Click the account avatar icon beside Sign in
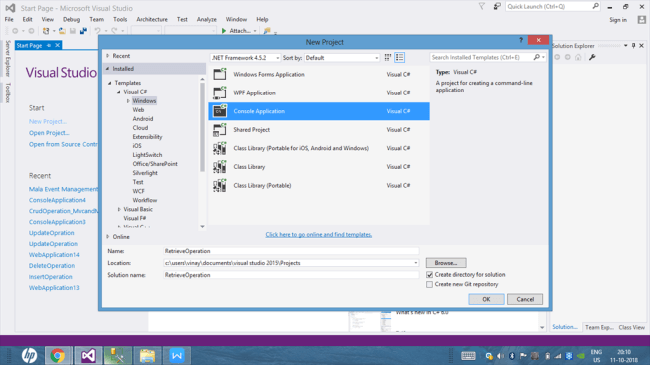The image size is (650, 365). click(642, 19)
